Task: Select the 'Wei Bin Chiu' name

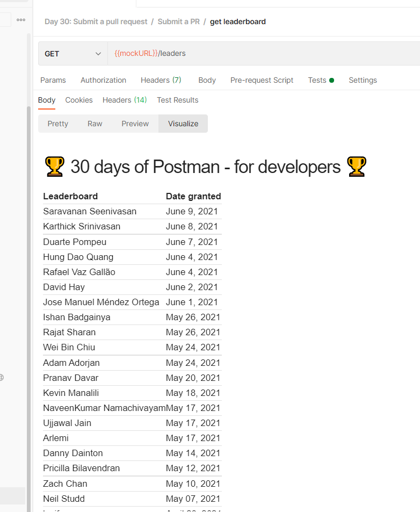Action: (x=69, y=348)
